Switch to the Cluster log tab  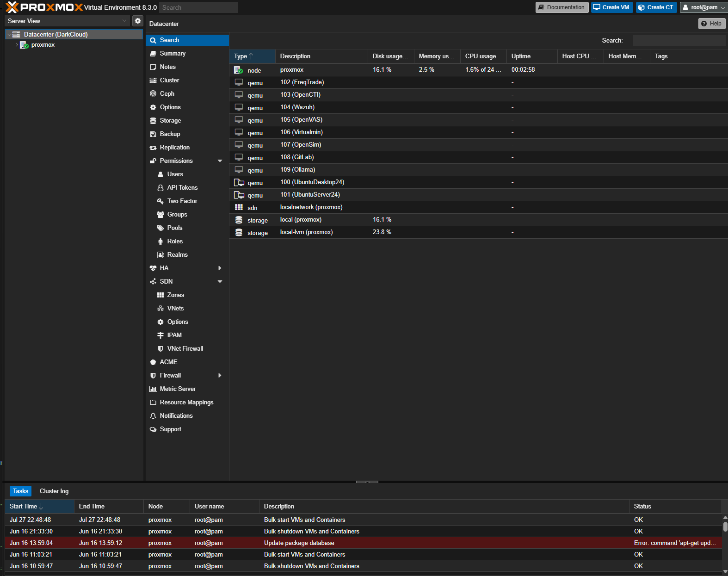click(54, 491)
